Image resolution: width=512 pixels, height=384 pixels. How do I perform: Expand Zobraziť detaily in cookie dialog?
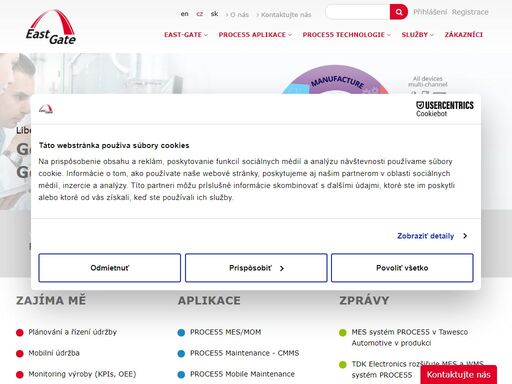click(426, 236)
